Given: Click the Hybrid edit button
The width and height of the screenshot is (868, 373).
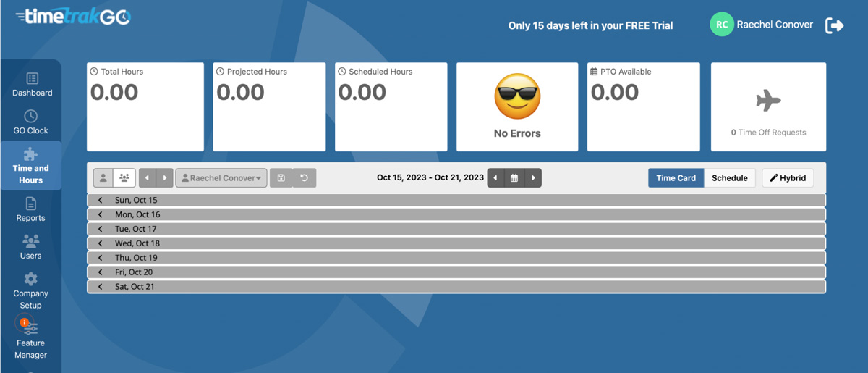Looking at the screenshot, I should 788,177.
